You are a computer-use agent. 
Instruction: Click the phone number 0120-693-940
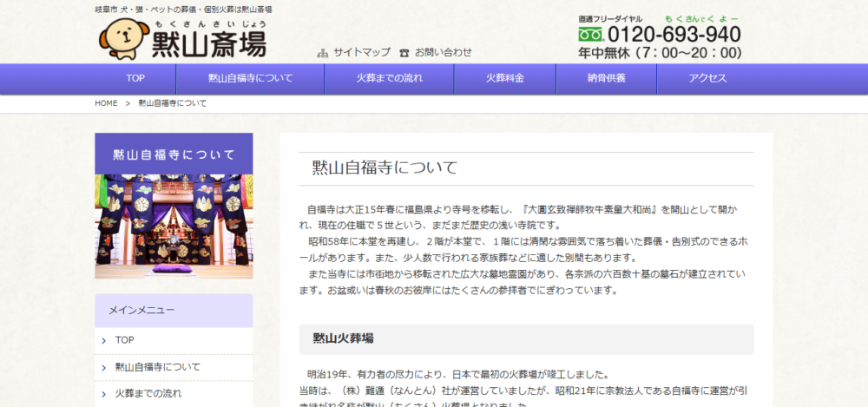point(674,35)
